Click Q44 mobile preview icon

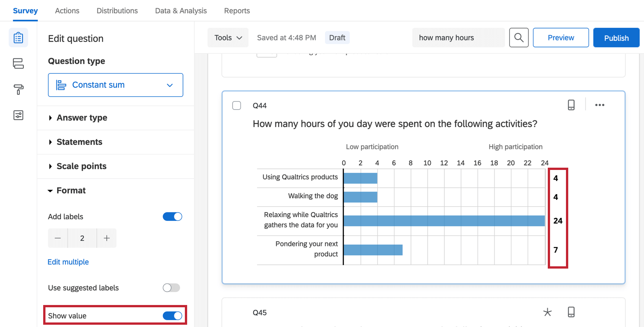(571, 105)
